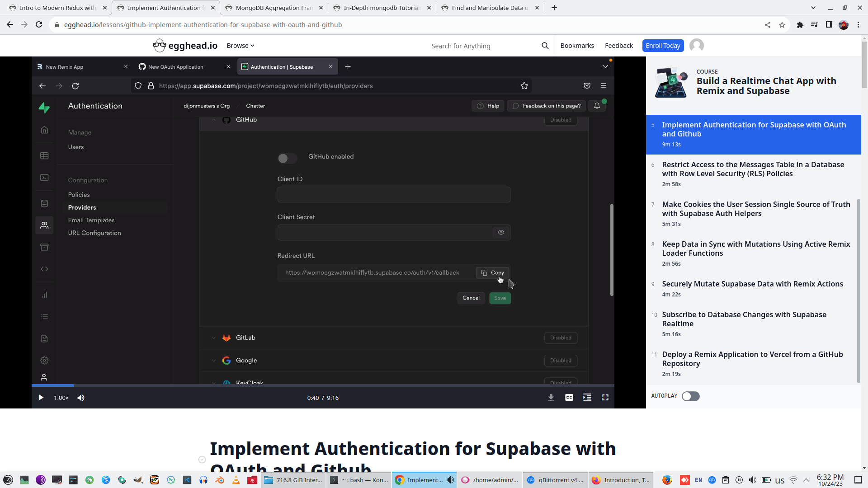Click the Enroll Today button

coord(662,46)
